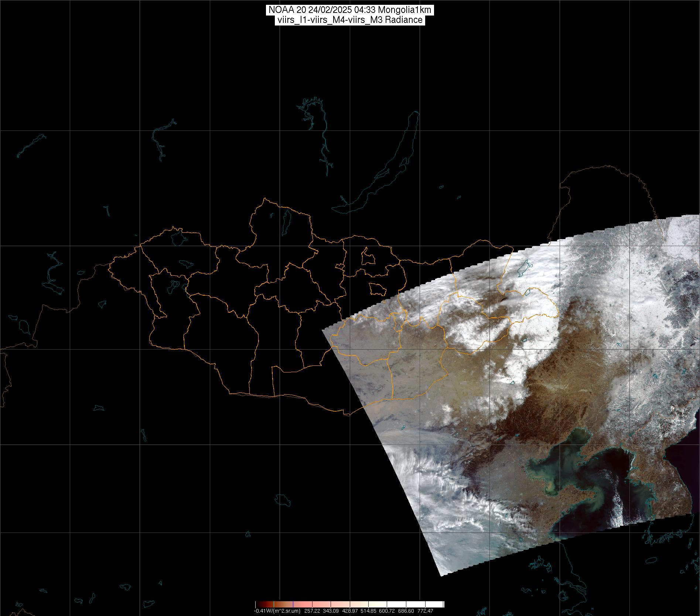The width and height of the screenshot is (700, 616).
Task: Click the 772.47 colorbar value
Action: (x=425, y=611)
